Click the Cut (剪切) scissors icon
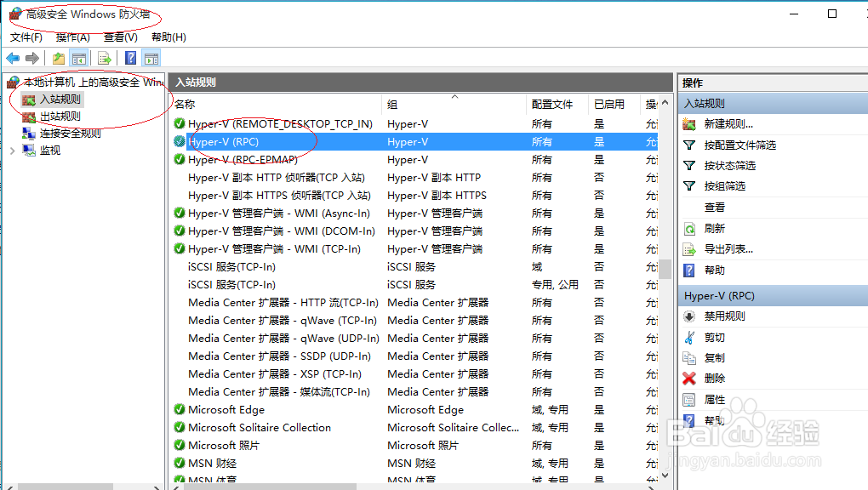This screenshot has width=868, height=490. pos(689,337)
